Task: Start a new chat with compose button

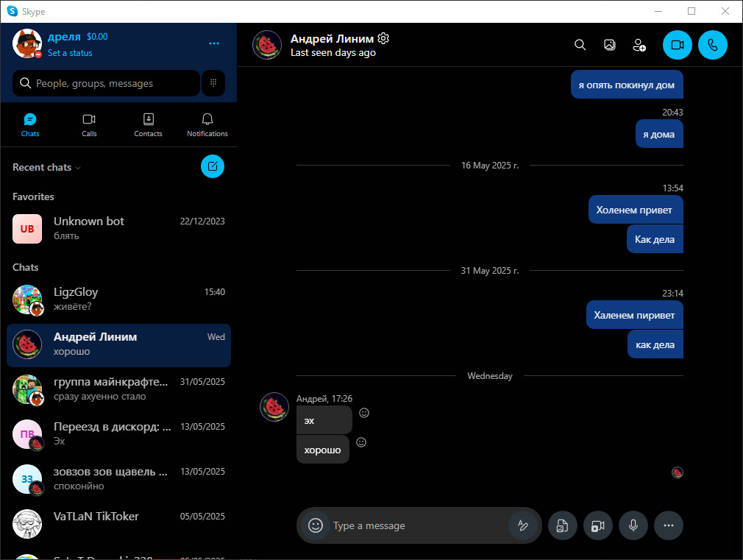Action: coord(213,166)
